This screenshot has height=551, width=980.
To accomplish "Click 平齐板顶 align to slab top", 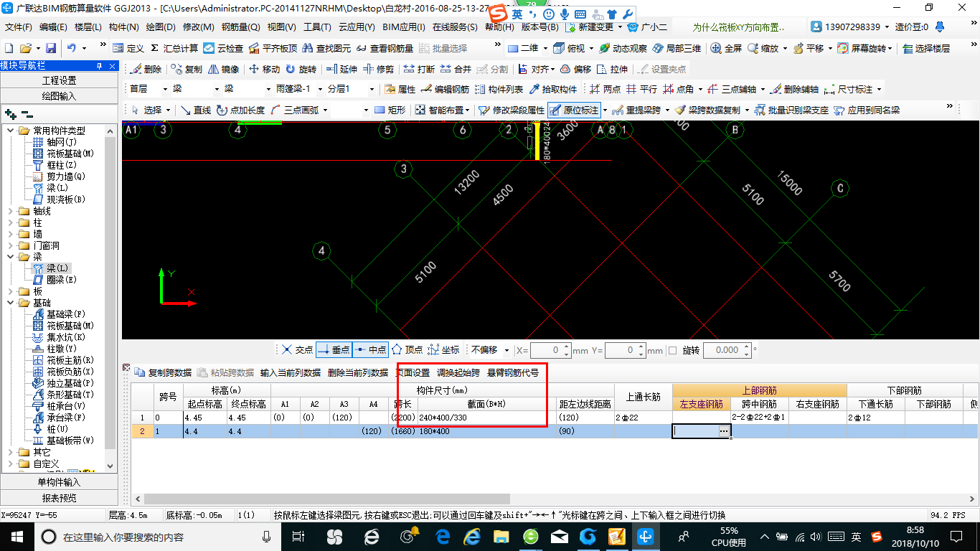I will tap(273, 48).
